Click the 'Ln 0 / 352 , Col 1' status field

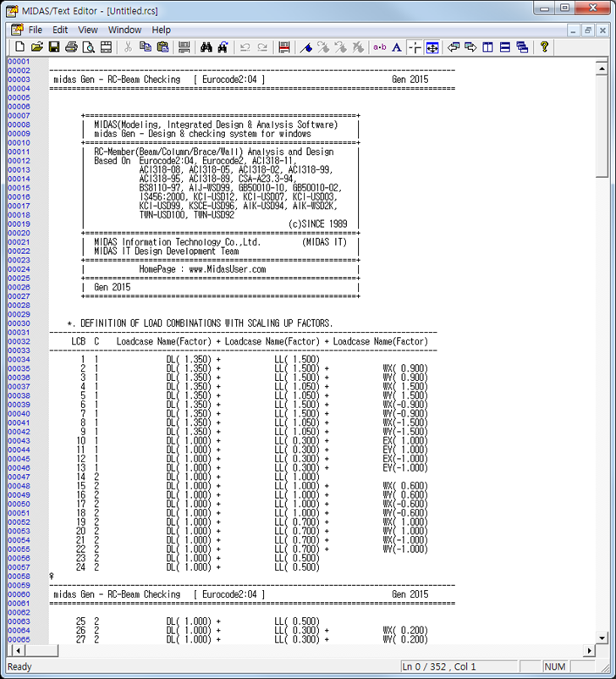pos(459,666)
